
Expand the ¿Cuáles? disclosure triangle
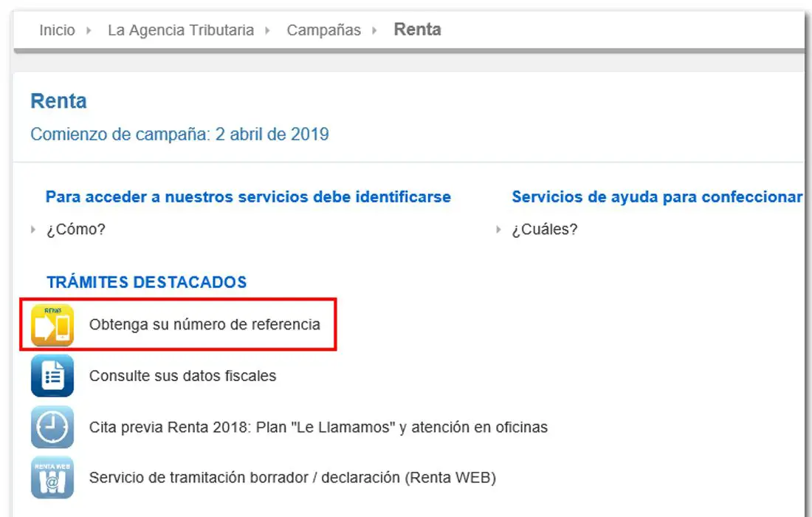499,229
